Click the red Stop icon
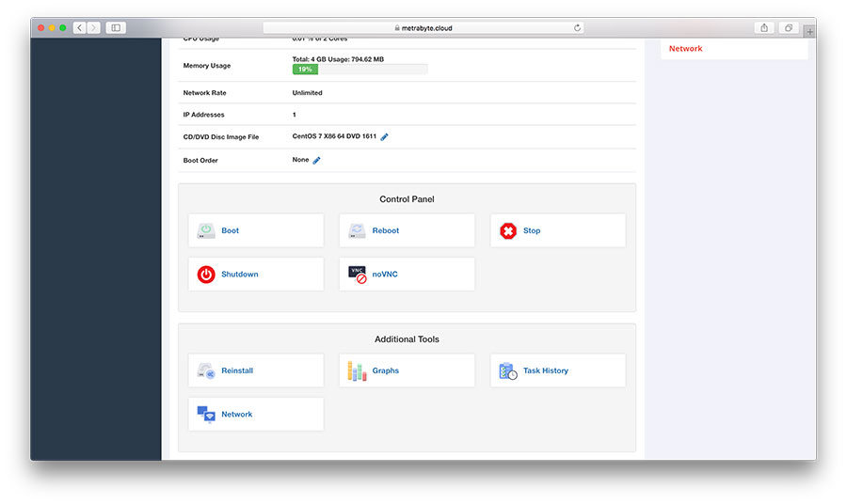The height and width of the screenshot is (504, 847). coord(508,230)
